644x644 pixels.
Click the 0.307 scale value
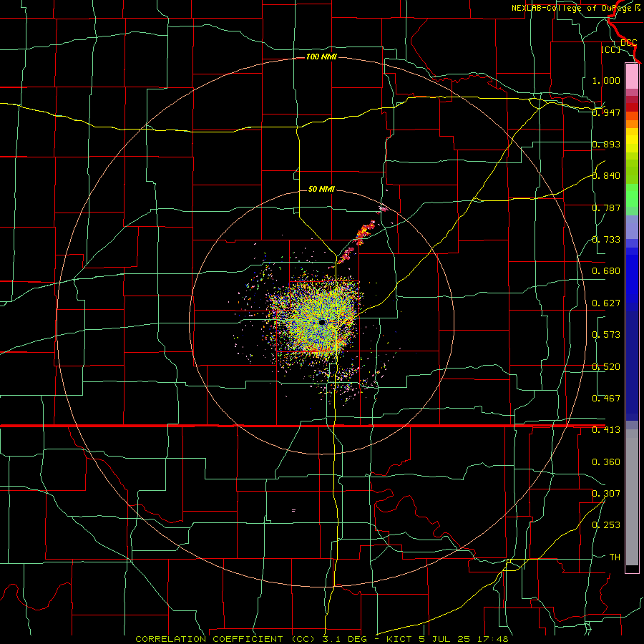click(x=606, y=494)
